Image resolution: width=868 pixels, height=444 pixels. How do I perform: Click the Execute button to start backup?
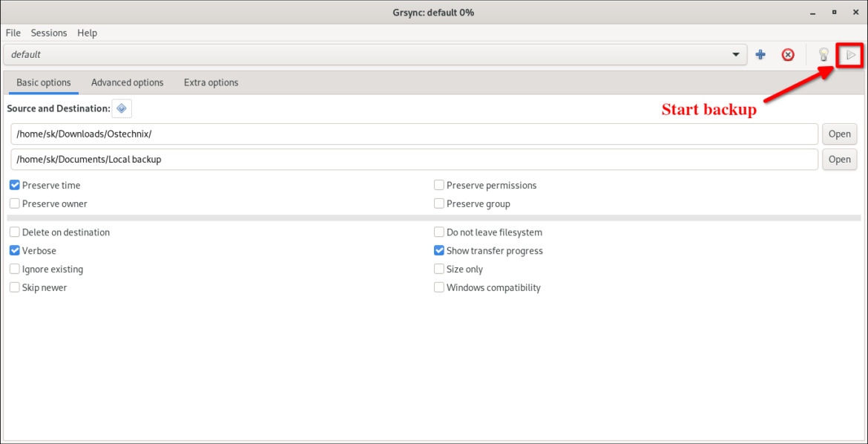(850, 54)
